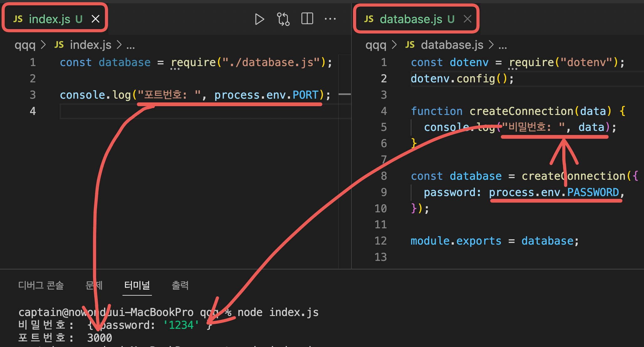644x347 pixels.
Task: Click the "포트번호: " string literal
Action: [x=169, y=95]
